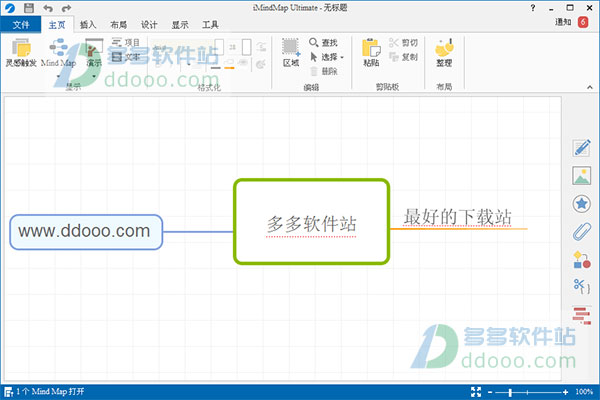Toggle fit-to-screen in status bar
Image resolution: width=600 pixels, height=400 pixels.
[x=476, y=392]
